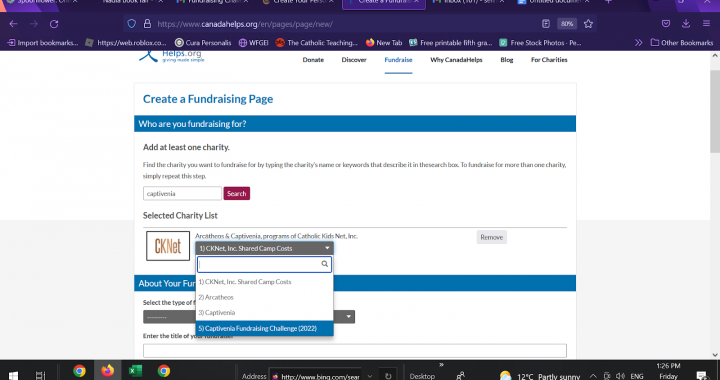Bookmark this page with the star icon
720x380 pixels.
(x=588, y=24)
